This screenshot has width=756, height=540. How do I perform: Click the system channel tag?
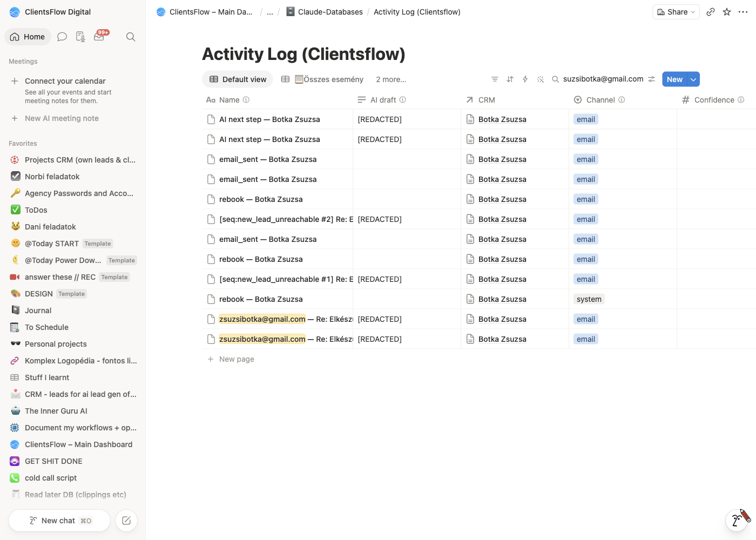[589, 299]
